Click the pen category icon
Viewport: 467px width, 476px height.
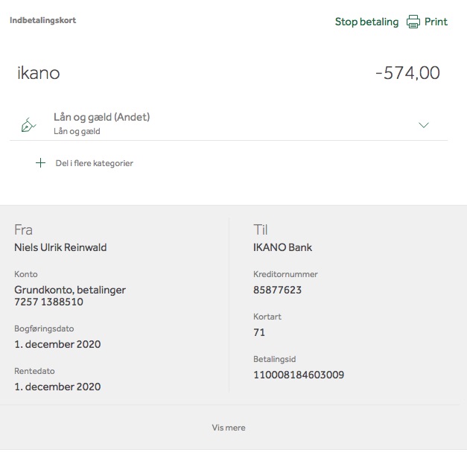click(28, 125)
